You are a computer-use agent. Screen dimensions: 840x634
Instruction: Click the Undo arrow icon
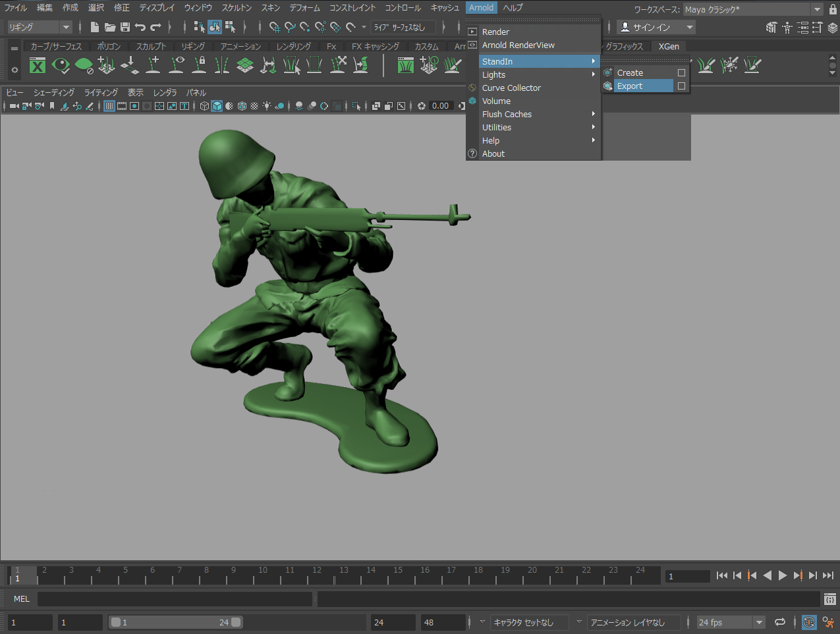point(140,27)
